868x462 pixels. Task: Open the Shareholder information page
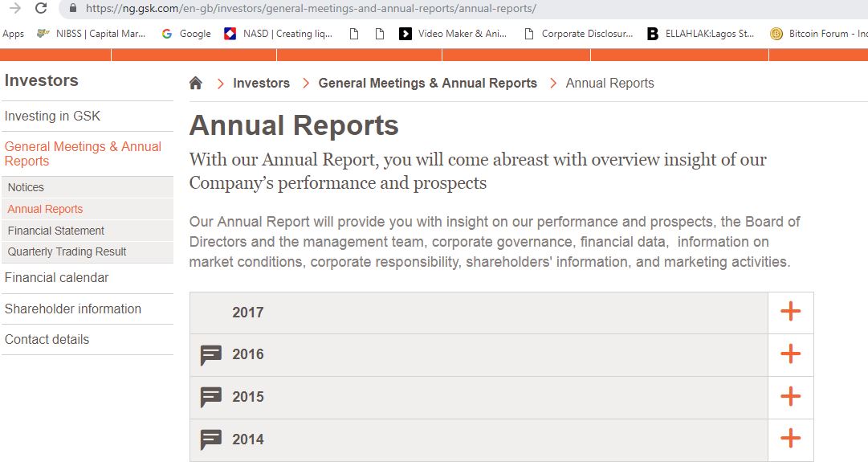click(x=72, y=309)
